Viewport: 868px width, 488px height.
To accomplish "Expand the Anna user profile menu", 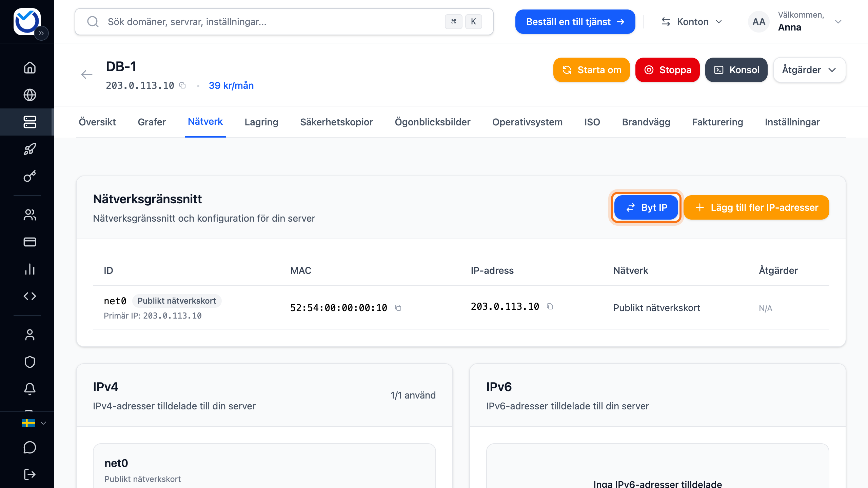I will [838, 22].
